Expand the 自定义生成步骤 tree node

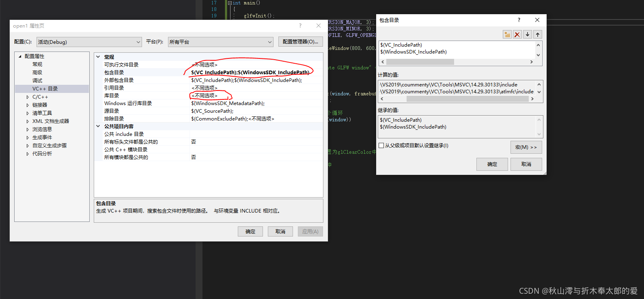point(28,146)
